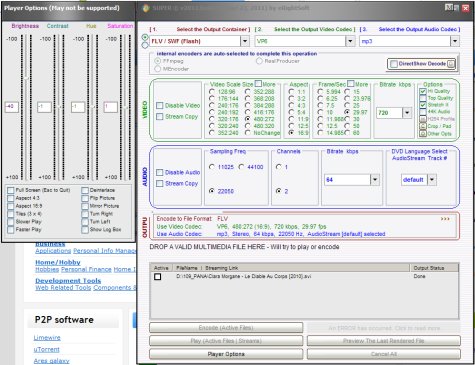
Task: Open the Personal Finance link in the browser
Action: 86,269
